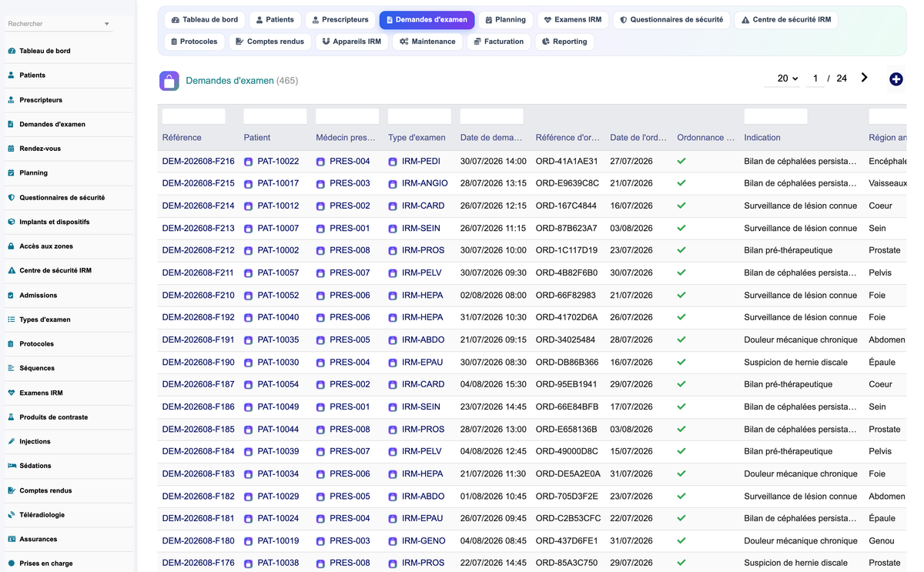Click exam type icon beside IRM-PEDI
924x572 pixels.
tap(393, 162)
